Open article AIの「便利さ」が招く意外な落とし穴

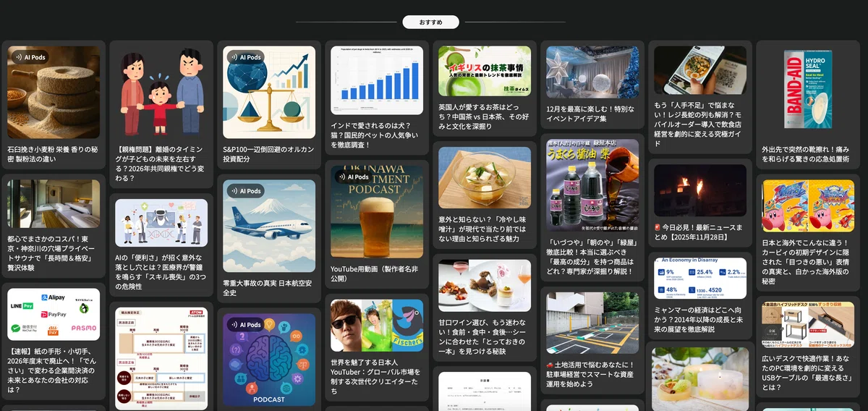pyautogui.click(x=161, y=271)
